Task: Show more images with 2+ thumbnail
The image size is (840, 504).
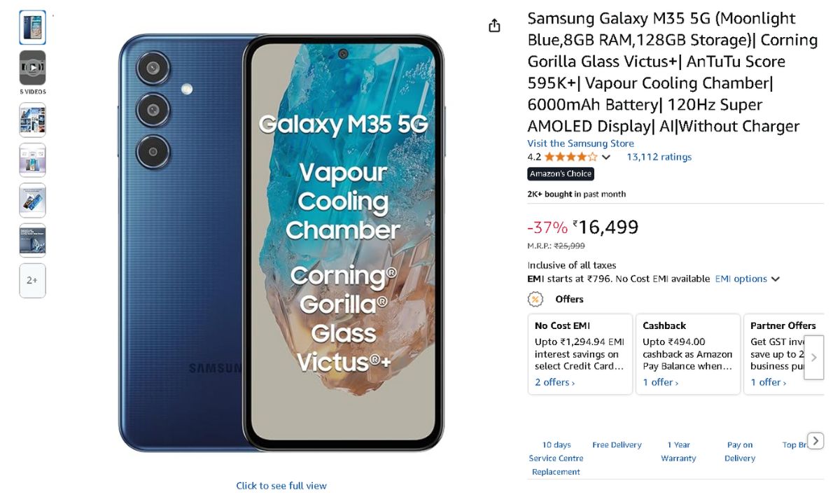Action: click(32, 281)
